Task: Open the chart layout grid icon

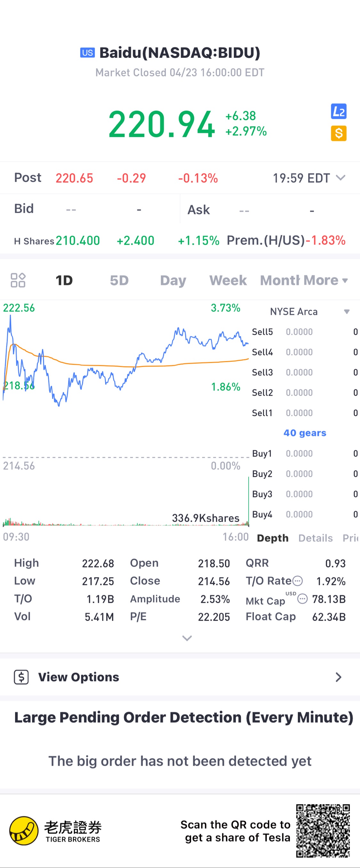Action: click(x=18, y=280)
